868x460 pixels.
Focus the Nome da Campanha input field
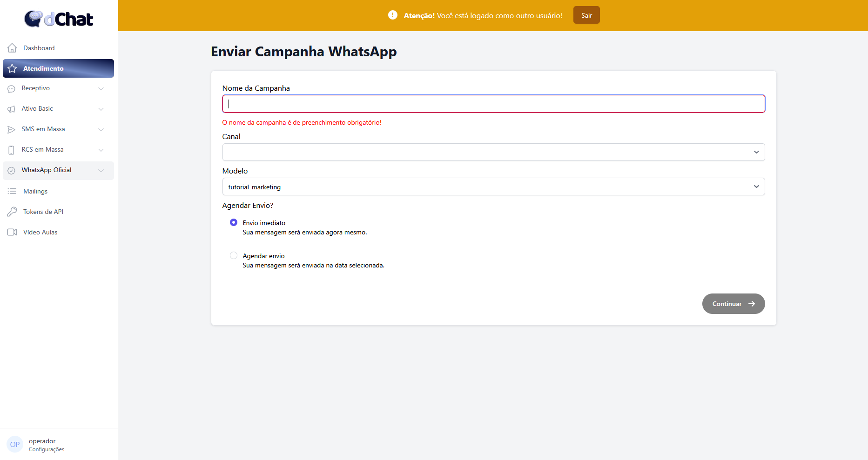click(493, 104)
